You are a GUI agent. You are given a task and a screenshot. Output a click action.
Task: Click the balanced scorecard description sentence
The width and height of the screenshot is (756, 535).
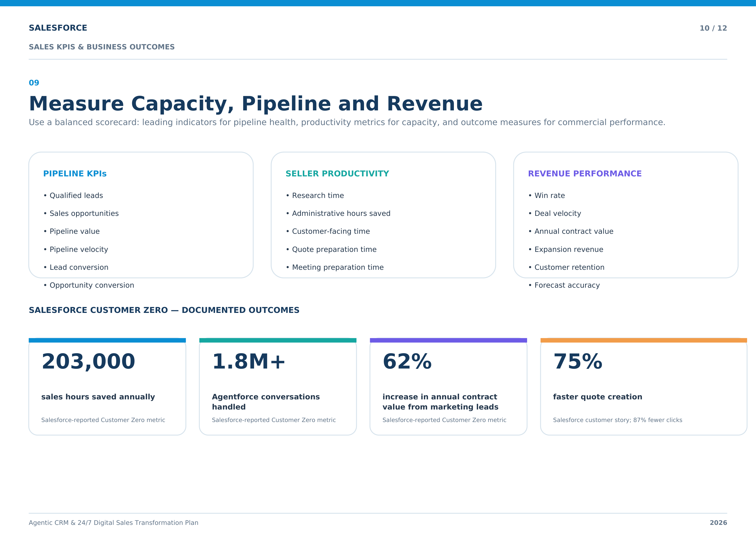click(347, 122)
